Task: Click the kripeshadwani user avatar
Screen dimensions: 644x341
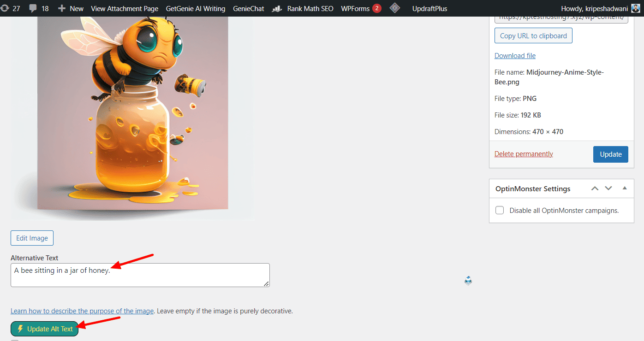Action: point(635,8)
